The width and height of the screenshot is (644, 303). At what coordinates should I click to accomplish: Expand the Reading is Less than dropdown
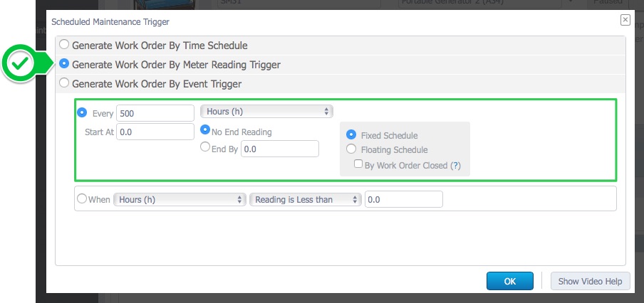pos(305,200)
